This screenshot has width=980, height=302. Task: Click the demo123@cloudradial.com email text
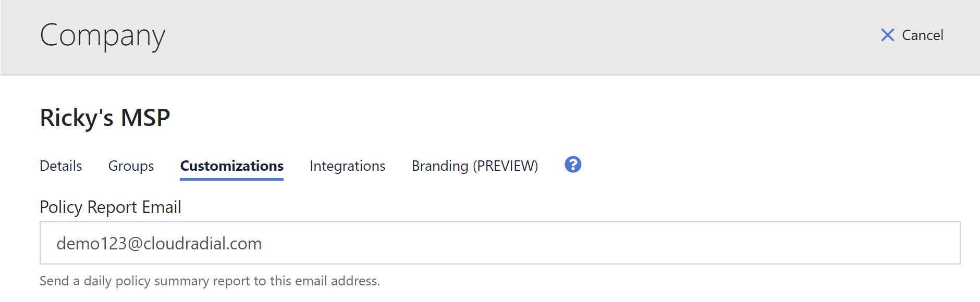click(159, 243)
